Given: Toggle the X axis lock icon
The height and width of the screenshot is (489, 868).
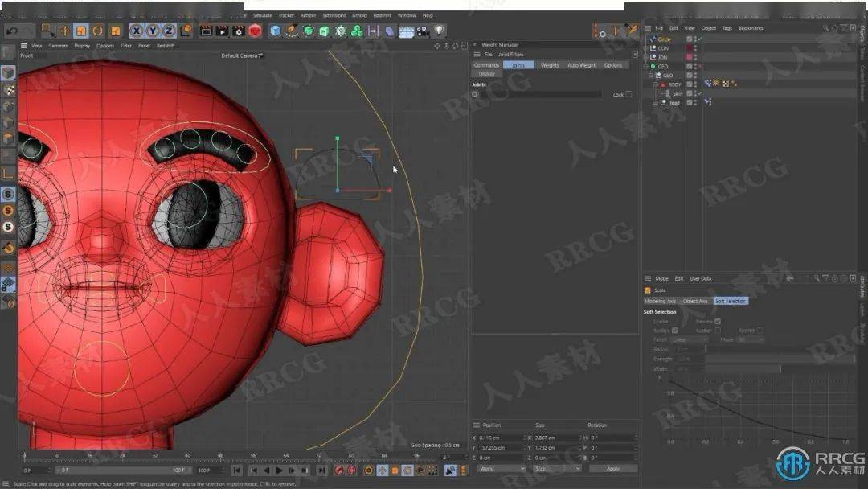Looking at the screenshot, I should (137, 31).
